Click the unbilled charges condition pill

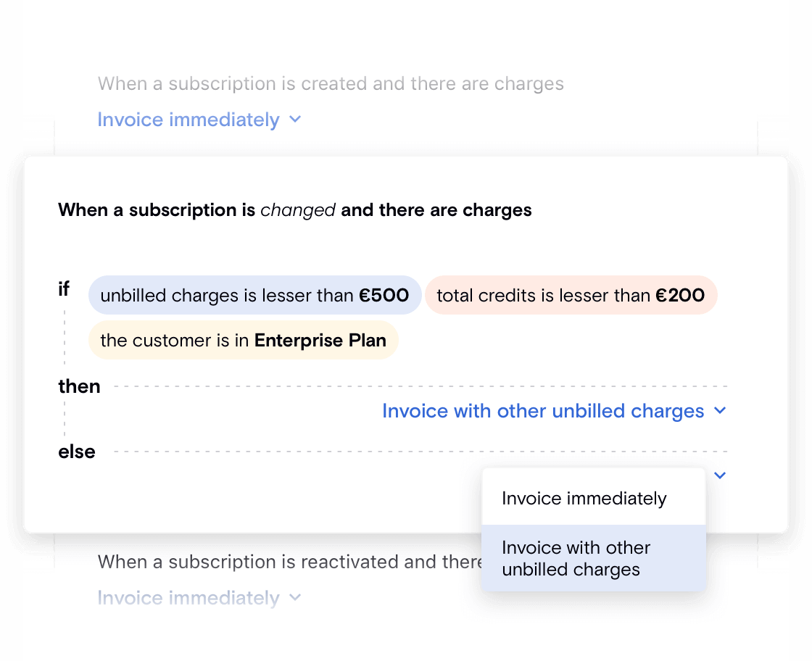pyautogui.click(x=254, y=295)
